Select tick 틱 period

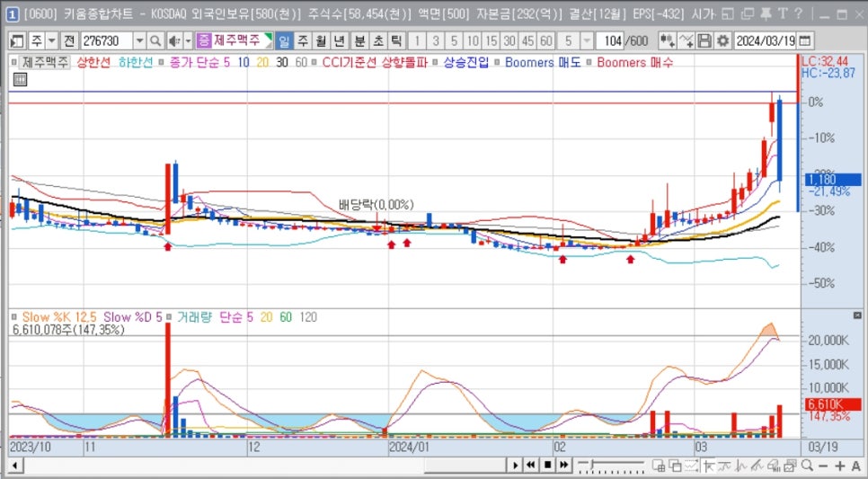396,40
